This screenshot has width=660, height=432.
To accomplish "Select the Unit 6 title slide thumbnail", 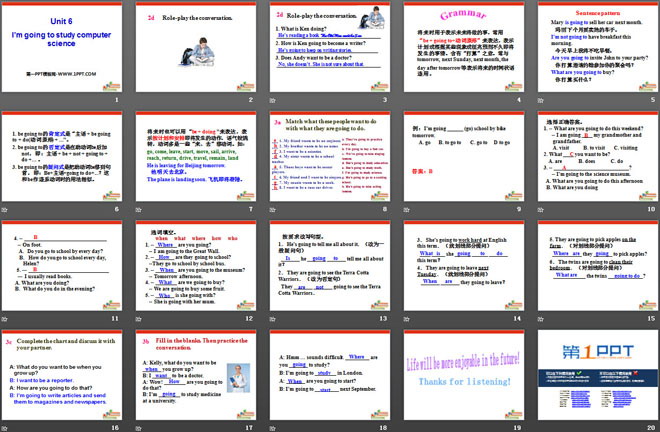I will pyautogui.click(x=62, y=47).
